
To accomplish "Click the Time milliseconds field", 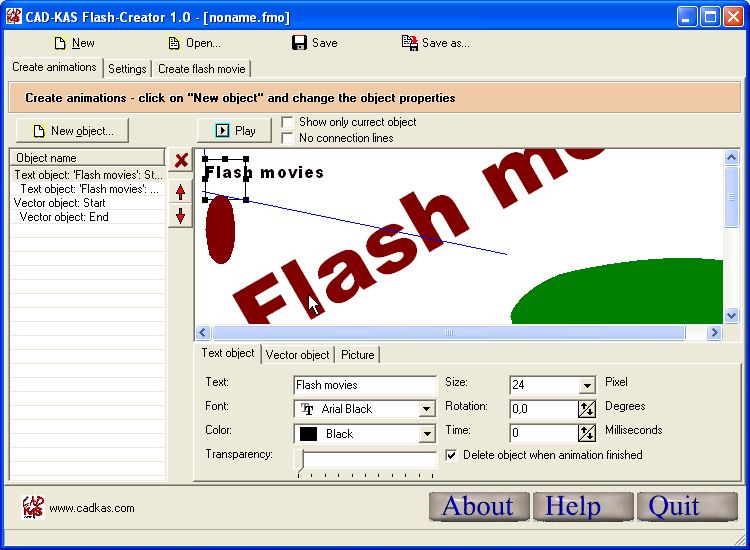I will click(x=543, y=433).
